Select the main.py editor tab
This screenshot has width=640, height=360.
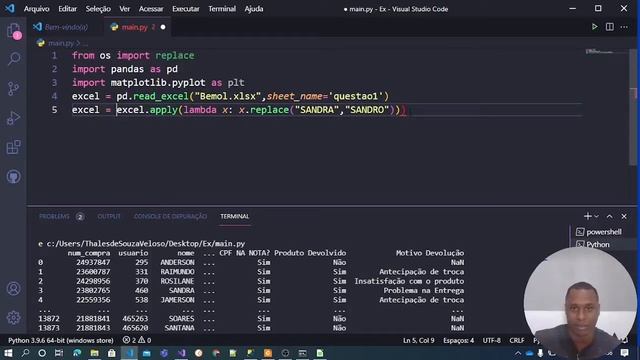coord(134,27)
